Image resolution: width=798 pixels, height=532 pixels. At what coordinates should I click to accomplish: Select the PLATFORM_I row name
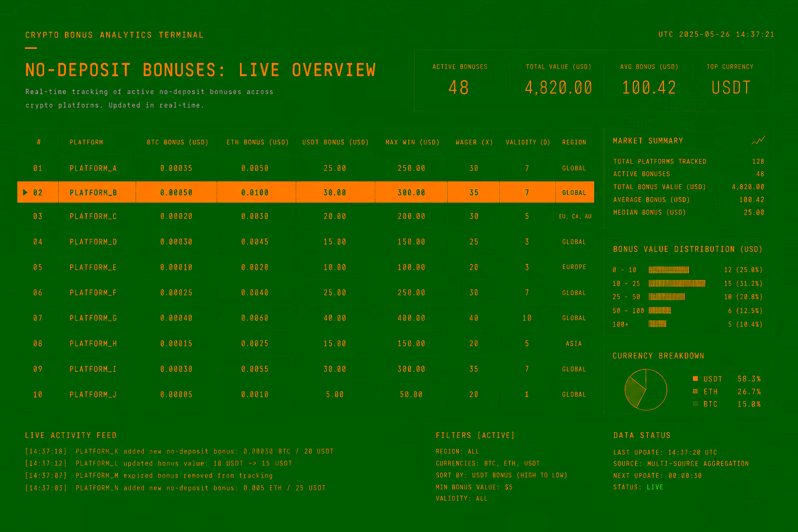tap(93, 369)
